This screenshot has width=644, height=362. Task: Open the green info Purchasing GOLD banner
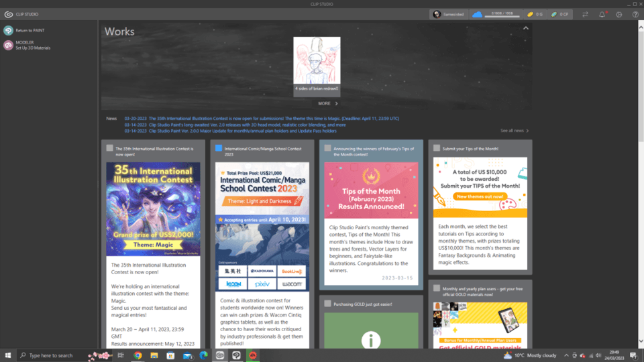coord(371,330)
